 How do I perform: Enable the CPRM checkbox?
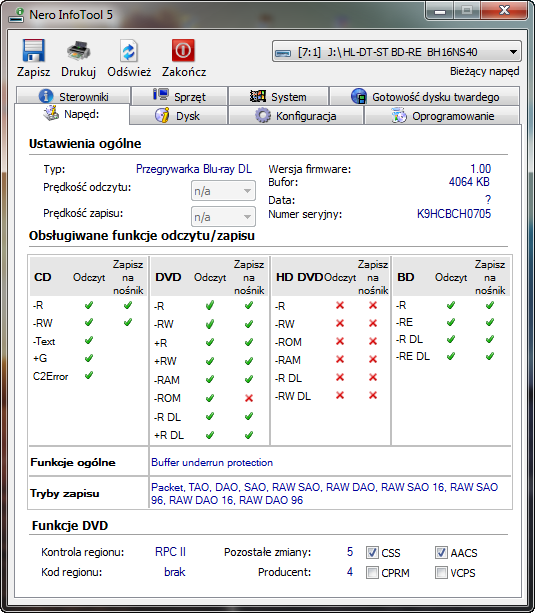tap(372, 573)
